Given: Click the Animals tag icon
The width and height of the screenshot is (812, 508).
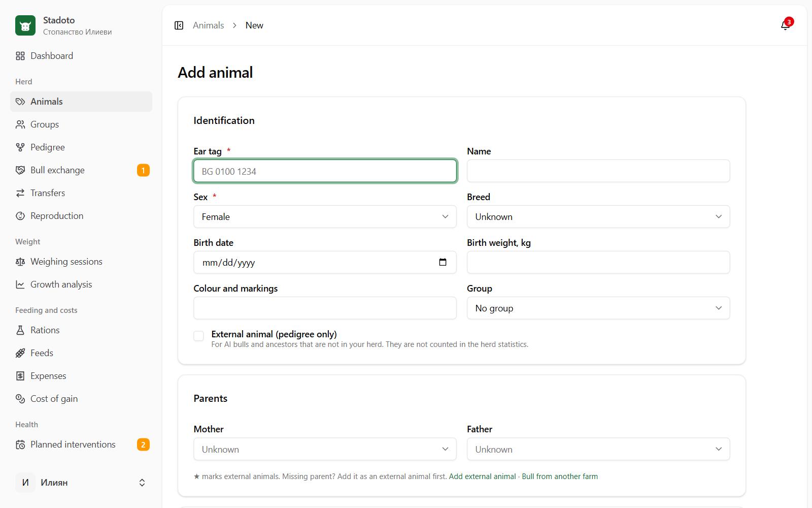Looking at the screenshot, I should (x=20, y=102).
